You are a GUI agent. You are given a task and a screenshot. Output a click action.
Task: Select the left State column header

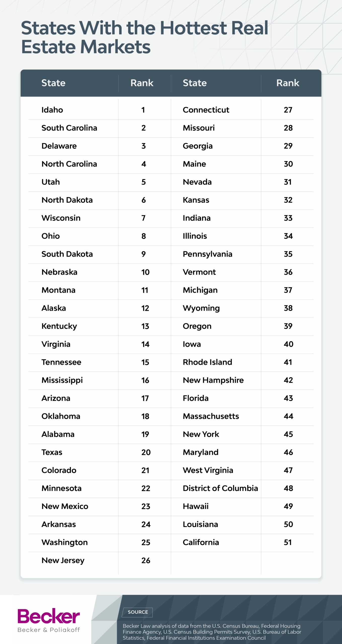[53, 83]
